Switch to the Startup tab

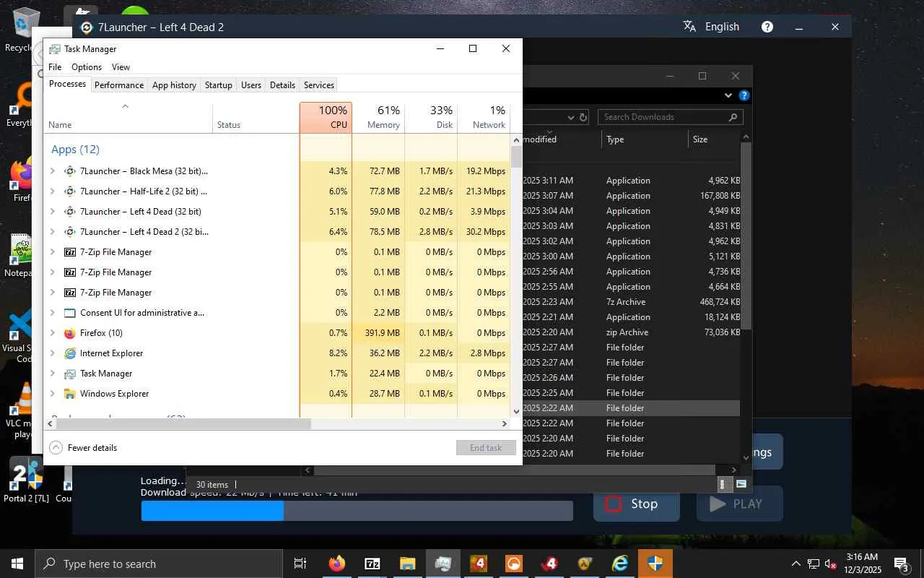(x=219, y=85)
